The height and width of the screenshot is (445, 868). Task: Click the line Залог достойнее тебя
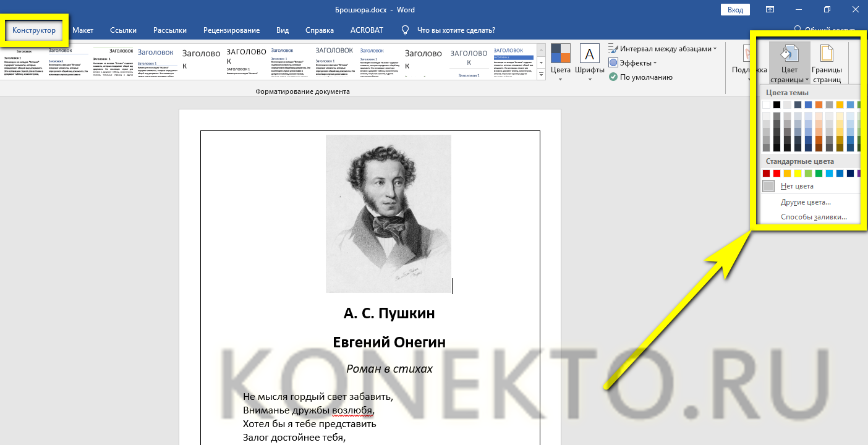point(294,438)
